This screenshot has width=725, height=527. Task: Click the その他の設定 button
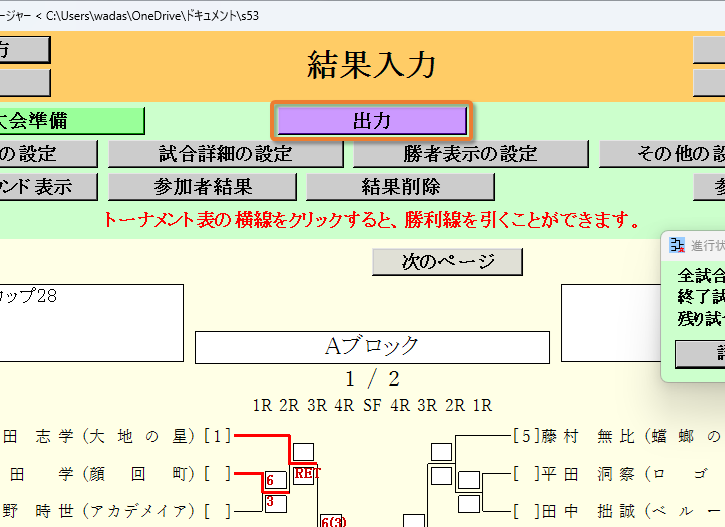tap(662, 154)
